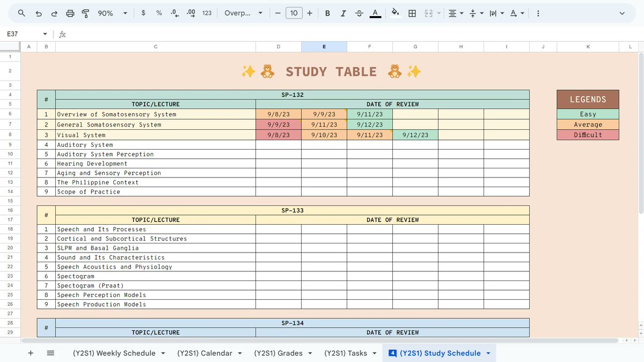Open the all sheets list
Screen dimensions: 644x362
(x=50, y=353)
